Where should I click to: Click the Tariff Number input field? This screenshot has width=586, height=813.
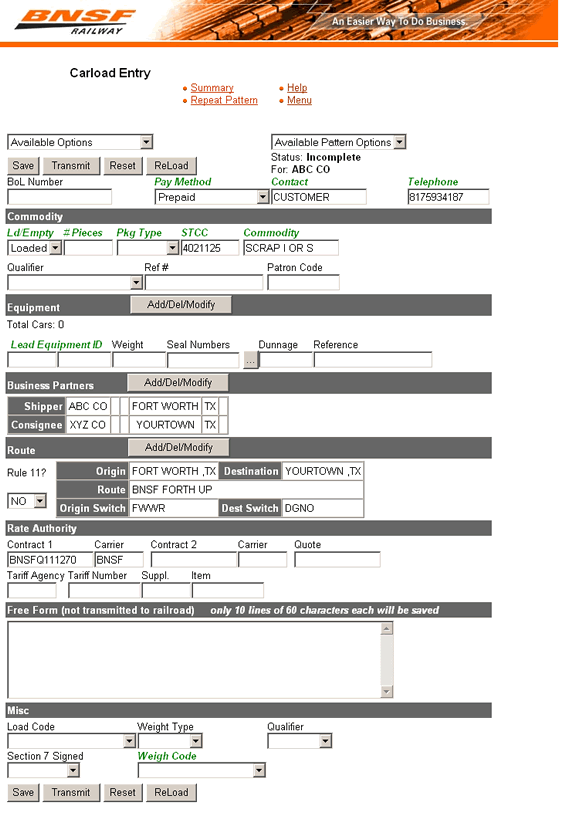click(104, 591)
